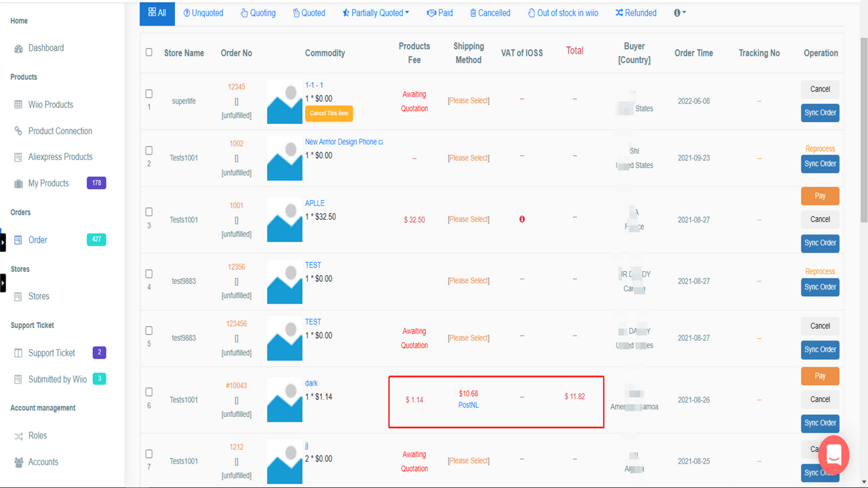Expand the Partially Quoted filter dropdown
868x488 pixels.
(x=376, y=12)
